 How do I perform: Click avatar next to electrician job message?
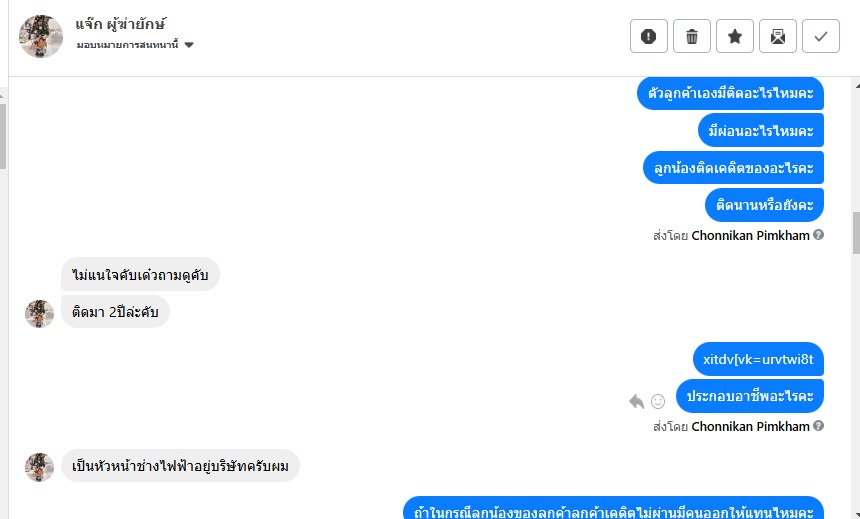pyautogui.click(x=39, y=467)
